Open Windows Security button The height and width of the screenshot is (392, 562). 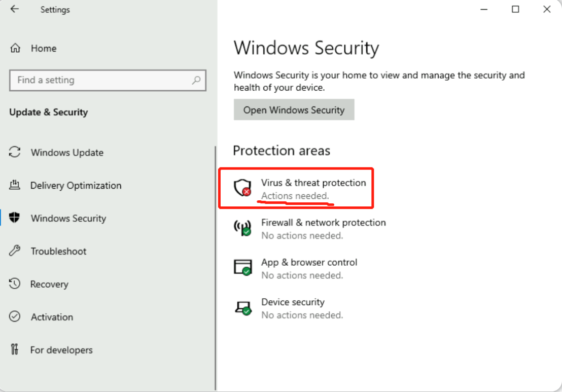(x=294, y=110)
